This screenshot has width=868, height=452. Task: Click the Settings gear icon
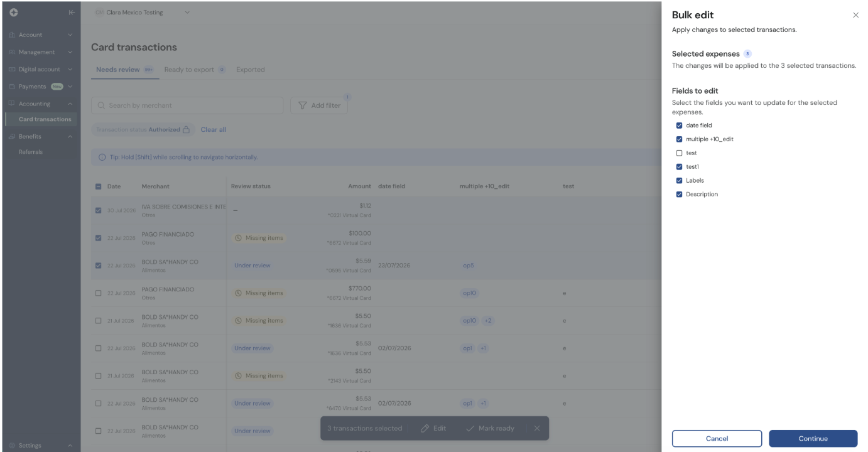[x=12, y=446]
